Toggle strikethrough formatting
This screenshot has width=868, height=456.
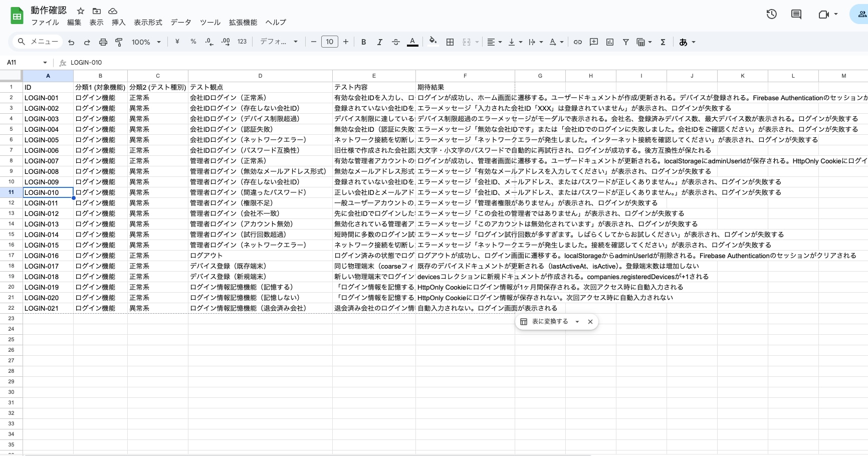(395, 42)
